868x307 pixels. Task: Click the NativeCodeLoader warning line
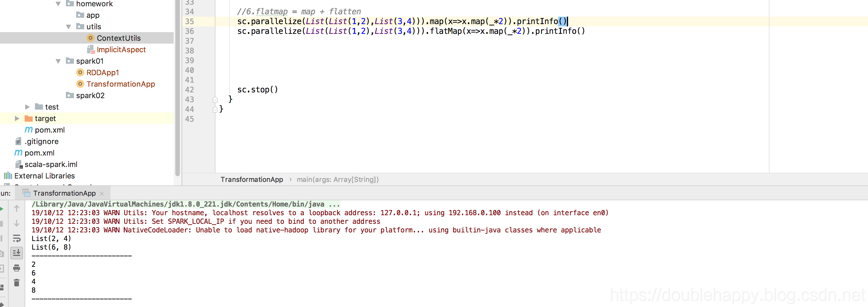(316, 230)
